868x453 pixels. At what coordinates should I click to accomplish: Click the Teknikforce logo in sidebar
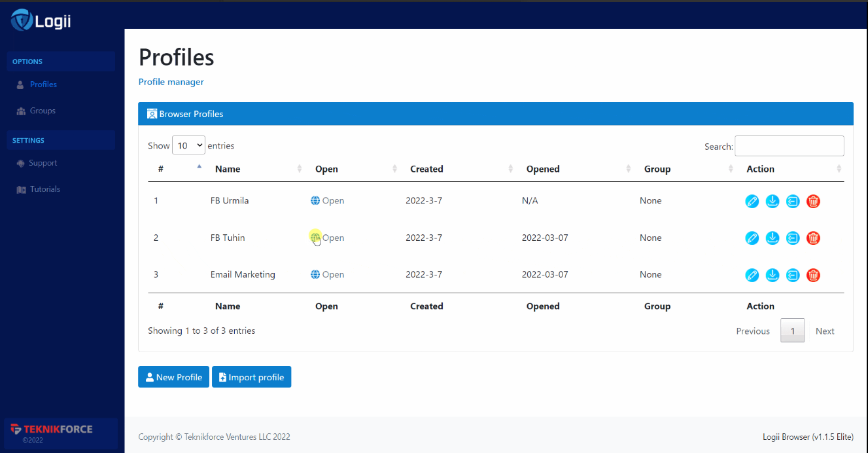coord(52,429)
